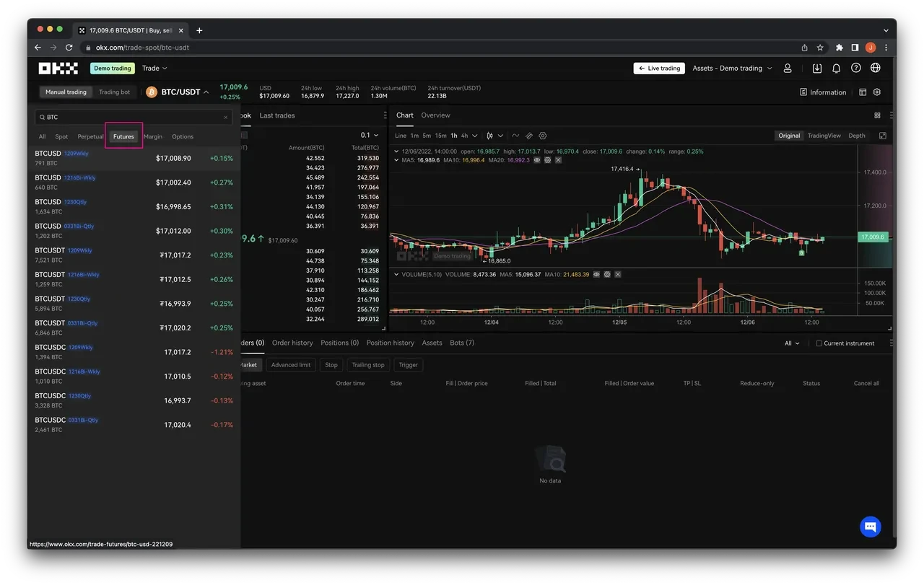Remove the VOLUME indicator
The width and height of the screenshot is (924, 585).
617,275
